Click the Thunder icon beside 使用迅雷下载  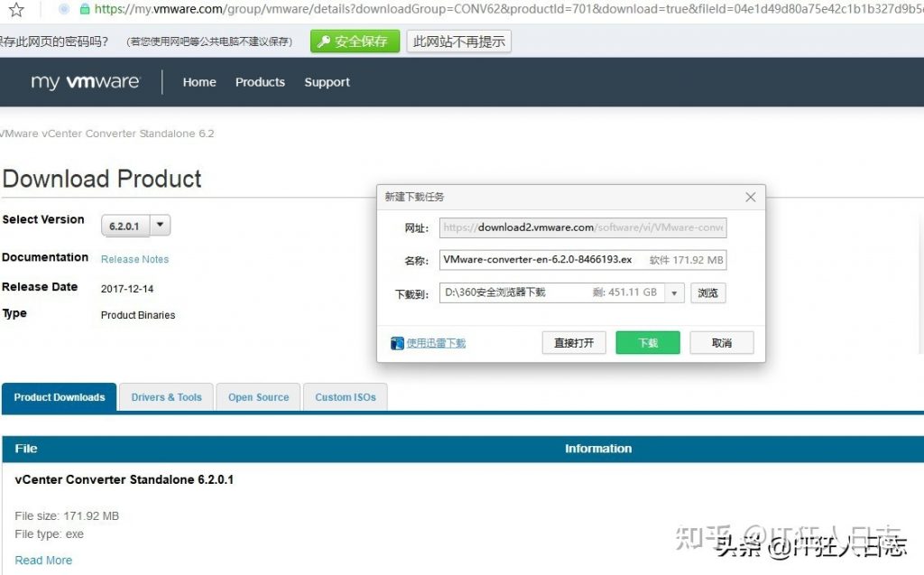coord(397,342)
